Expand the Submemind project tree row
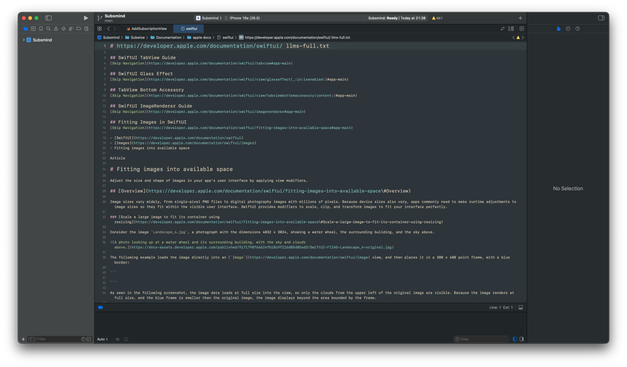 [x=24, y=40]
